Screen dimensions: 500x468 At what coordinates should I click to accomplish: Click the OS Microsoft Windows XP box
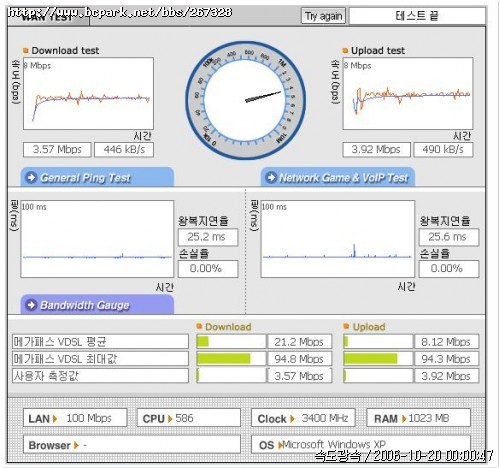tap(361, 444)
